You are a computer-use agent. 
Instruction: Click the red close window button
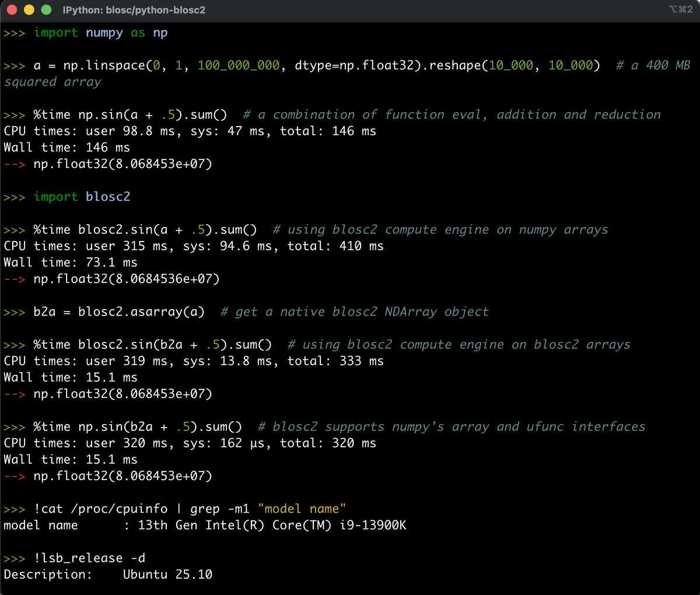pos(12,10)
